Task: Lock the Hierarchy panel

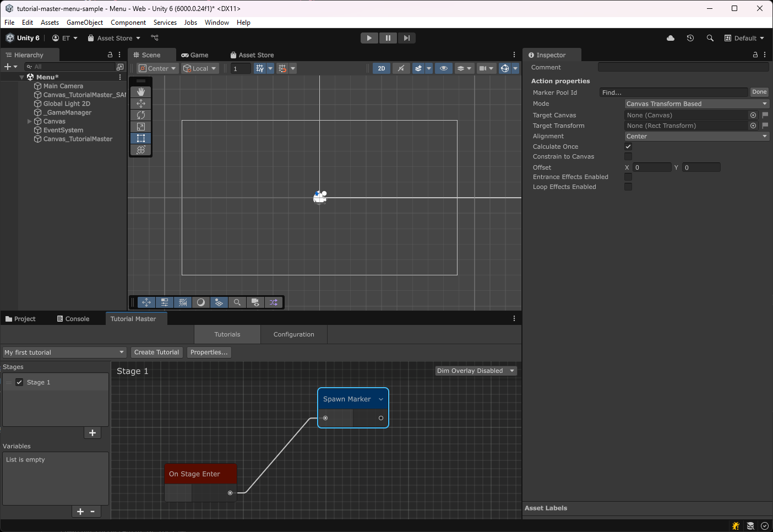Action: coord(110,55)
